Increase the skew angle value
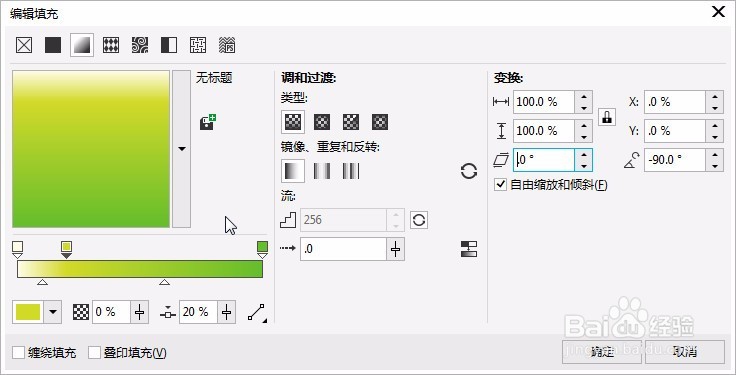Image resolution: width=736 pixels, height=375 pixels. coord(583,154)
